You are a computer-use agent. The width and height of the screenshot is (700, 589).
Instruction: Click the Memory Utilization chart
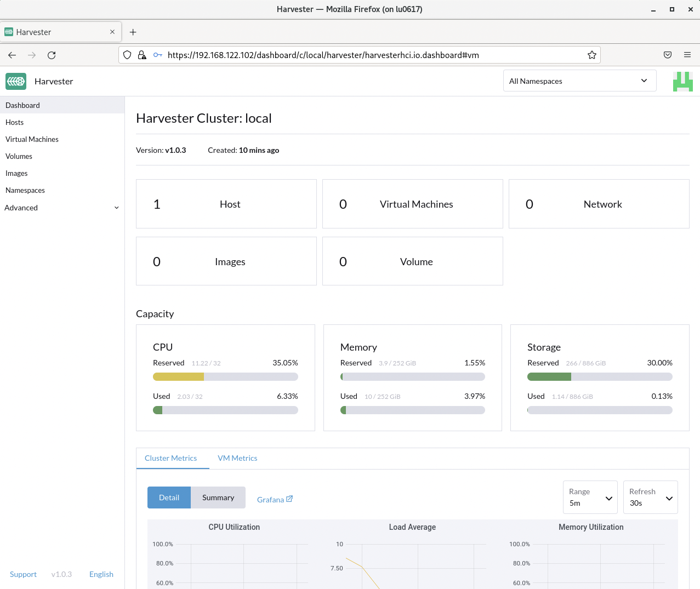click(x=591, y=554)
